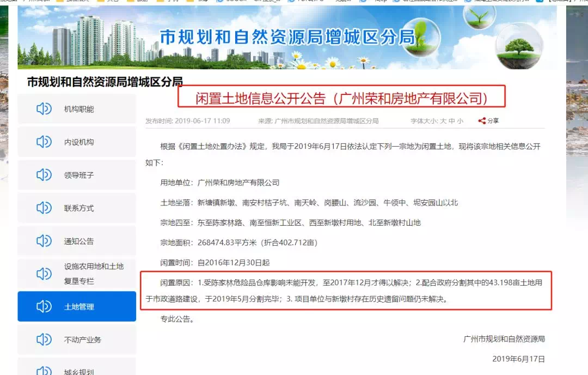Click the 闲置时间 自2016年12月30日起 line
The image size is (588, 375).
(215, 262)
